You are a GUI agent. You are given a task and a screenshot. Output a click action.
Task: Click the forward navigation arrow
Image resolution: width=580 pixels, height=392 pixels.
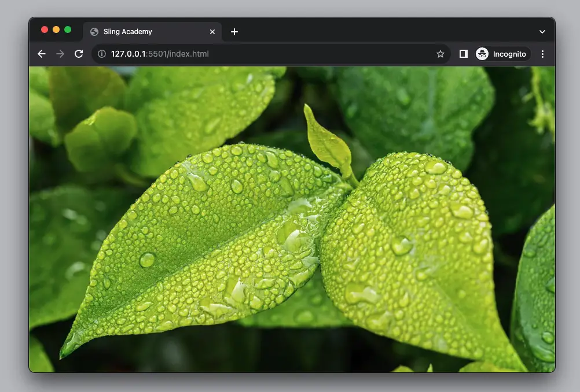click(x=60, y=54)
